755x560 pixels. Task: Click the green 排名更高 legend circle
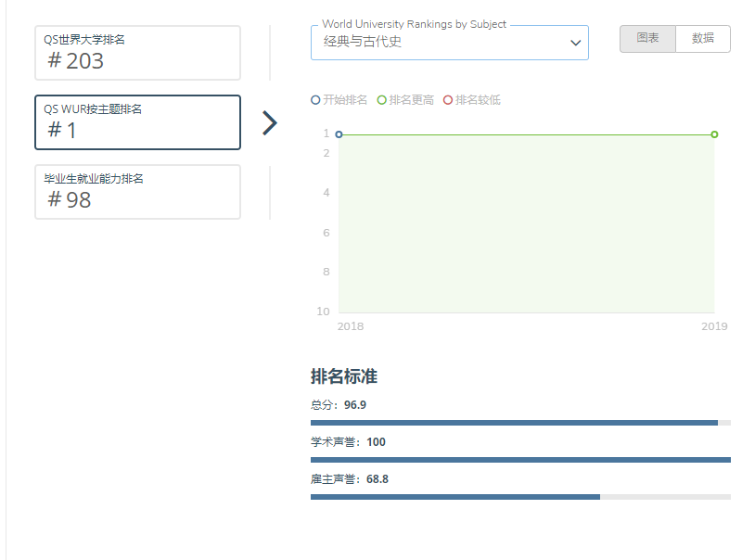click(382, 100)
